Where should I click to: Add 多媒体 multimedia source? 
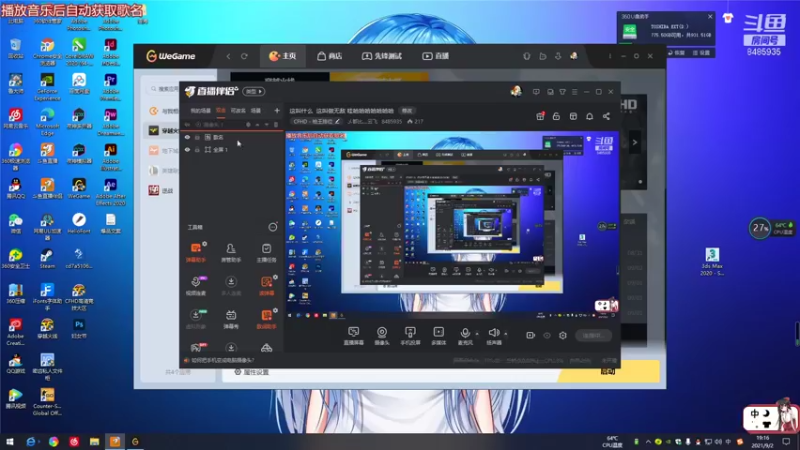[438, 336]
